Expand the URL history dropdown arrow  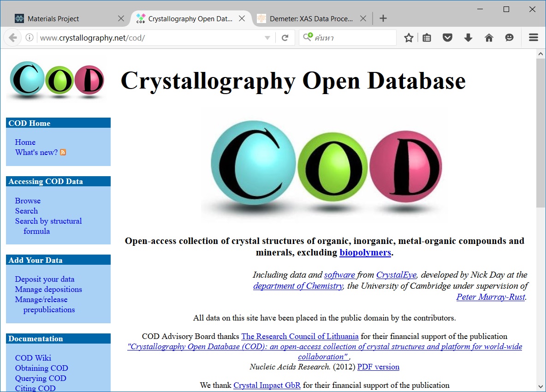coord(267,38)
